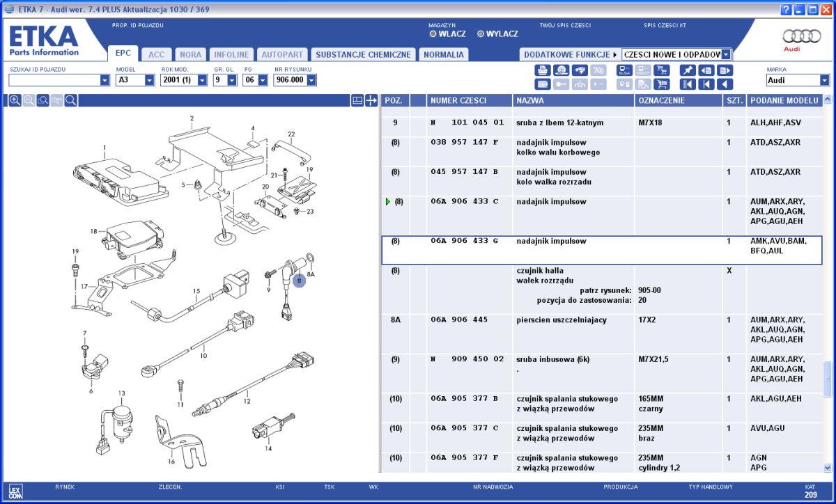This screenshot has width=836, height=504.
Task: Click the single-bar skip-back icon
Action: click(706, 84)
